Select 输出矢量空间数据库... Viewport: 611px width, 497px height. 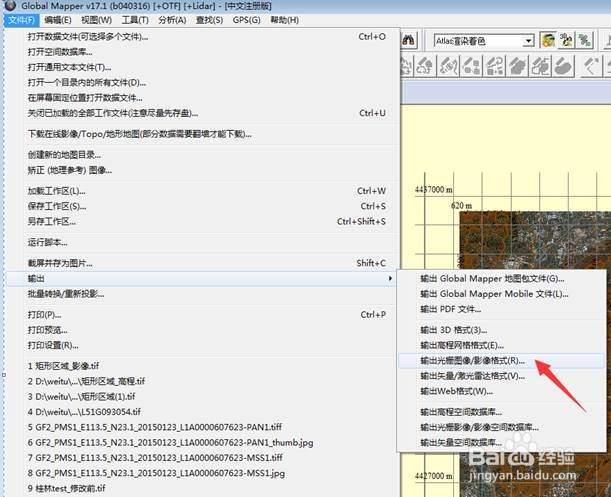502,442
